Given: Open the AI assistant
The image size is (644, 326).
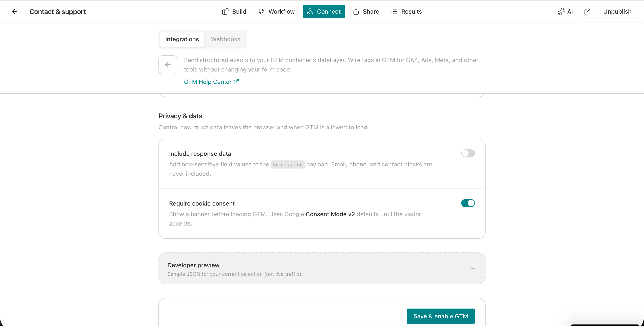Looking at the screenshot, I should (x=565, y=11).
